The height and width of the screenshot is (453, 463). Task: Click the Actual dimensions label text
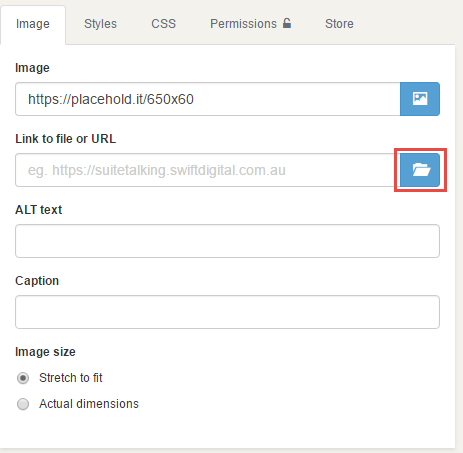pos(89,404)
